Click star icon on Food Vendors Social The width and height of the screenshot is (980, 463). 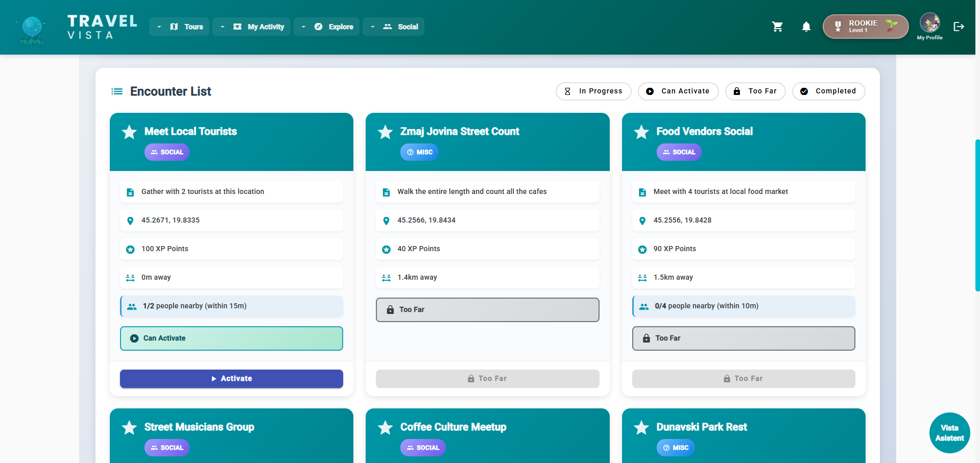[641, 132]
